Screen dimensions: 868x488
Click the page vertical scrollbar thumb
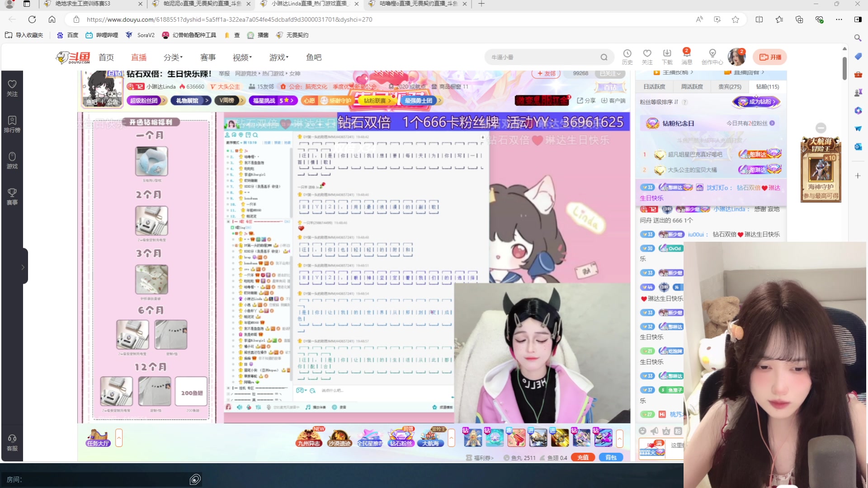click(x=844, y=68)
